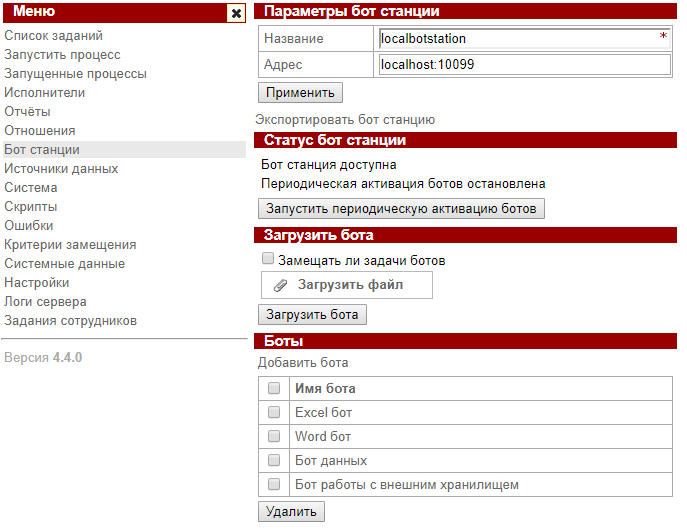
Task: Open the Бот данных entry
Action: [x=331, y=461]
